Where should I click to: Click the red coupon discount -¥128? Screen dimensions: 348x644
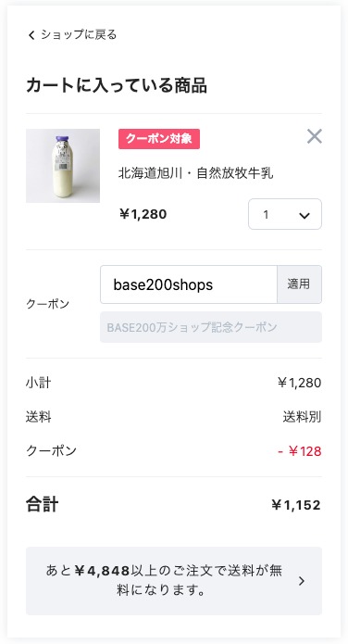point(300,451)
